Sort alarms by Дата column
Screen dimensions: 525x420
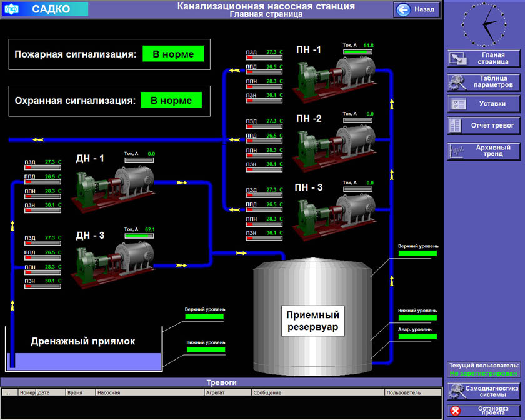[x=51, y=392]
